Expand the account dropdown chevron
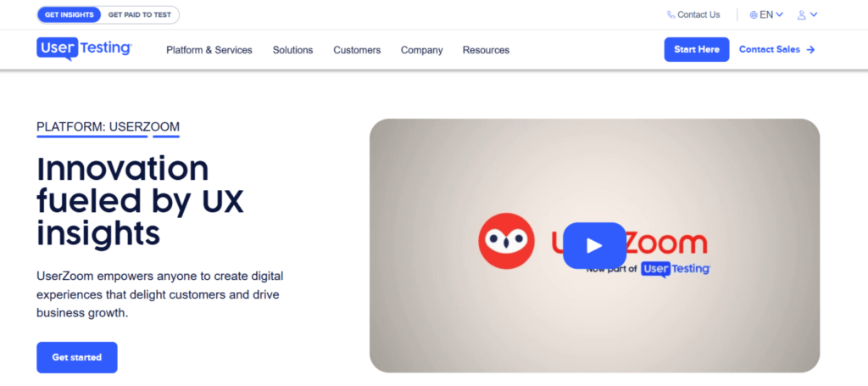This screenshot has width=868, height=386. (x=814, y=14)
